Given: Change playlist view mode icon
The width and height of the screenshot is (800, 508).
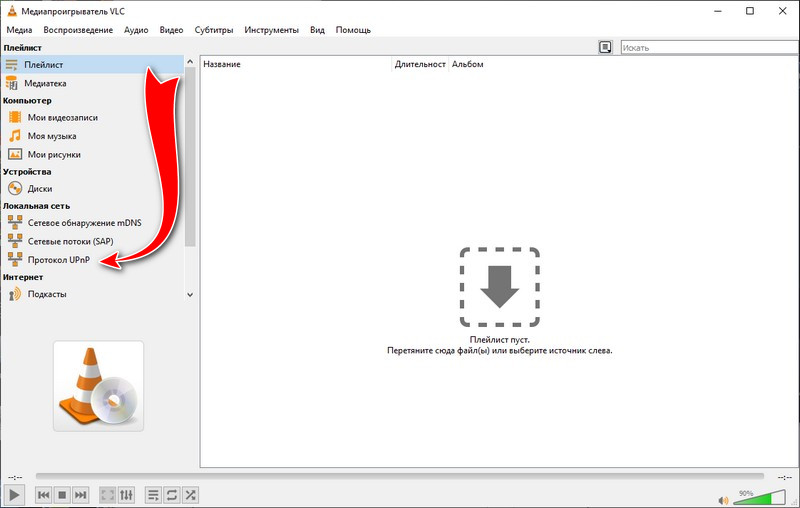Looking at the screenshot, I should click(605, 47).
